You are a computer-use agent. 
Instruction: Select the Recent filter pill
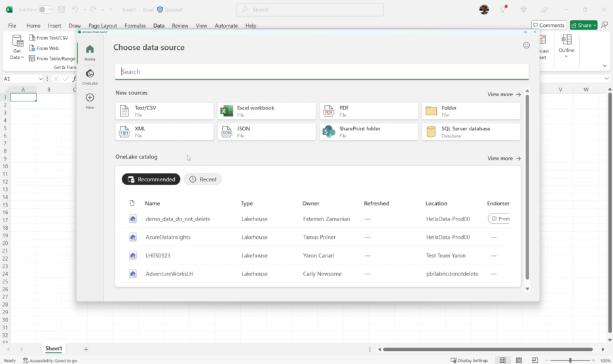(x=202, y=179)
